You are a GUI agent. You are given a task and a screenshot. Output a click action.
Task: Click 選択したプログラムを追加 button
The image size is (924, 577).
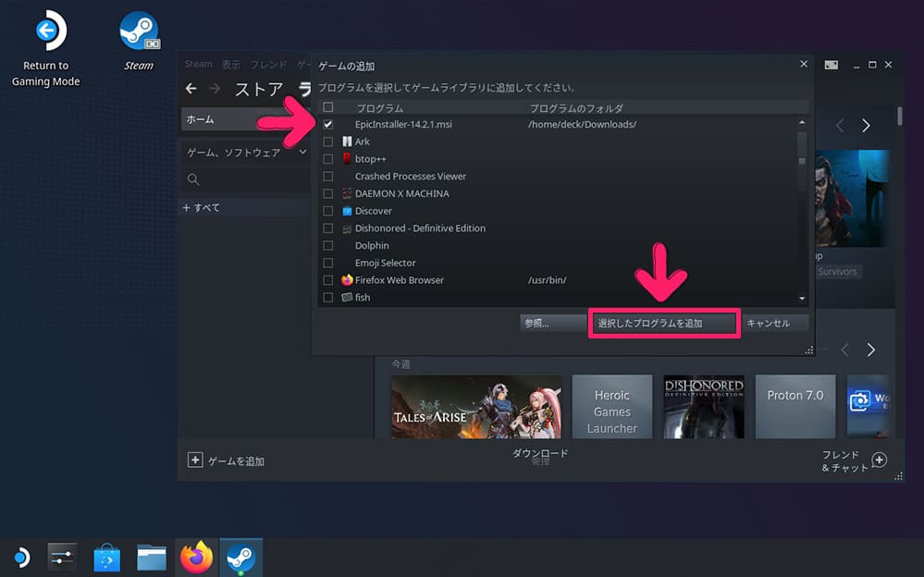pyautogui.click(x=664, y=323)
